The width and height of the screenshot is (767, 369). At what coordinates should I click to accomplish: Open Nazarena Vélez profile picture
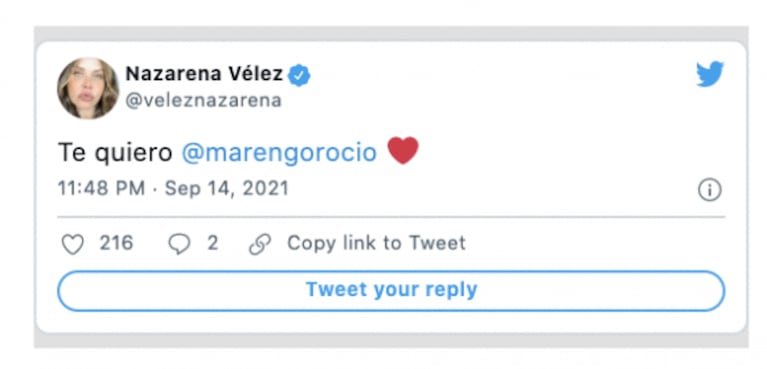pyautogui.click(x=88, y=88)
